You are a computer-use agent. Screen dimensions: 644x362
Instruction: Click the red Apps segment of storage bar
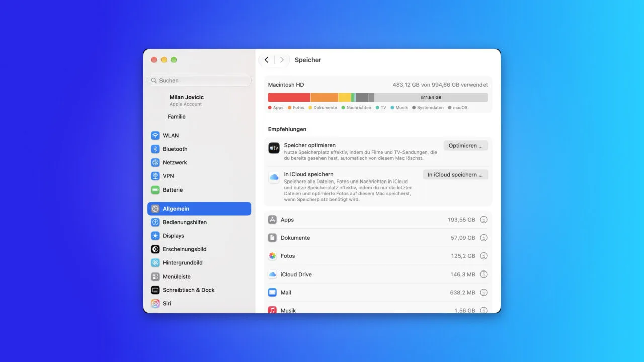tap(289, 97)
